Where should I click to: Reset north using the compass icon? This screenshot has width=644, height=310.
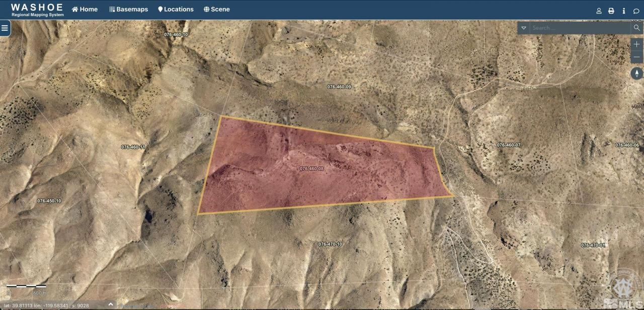point(636,73)
